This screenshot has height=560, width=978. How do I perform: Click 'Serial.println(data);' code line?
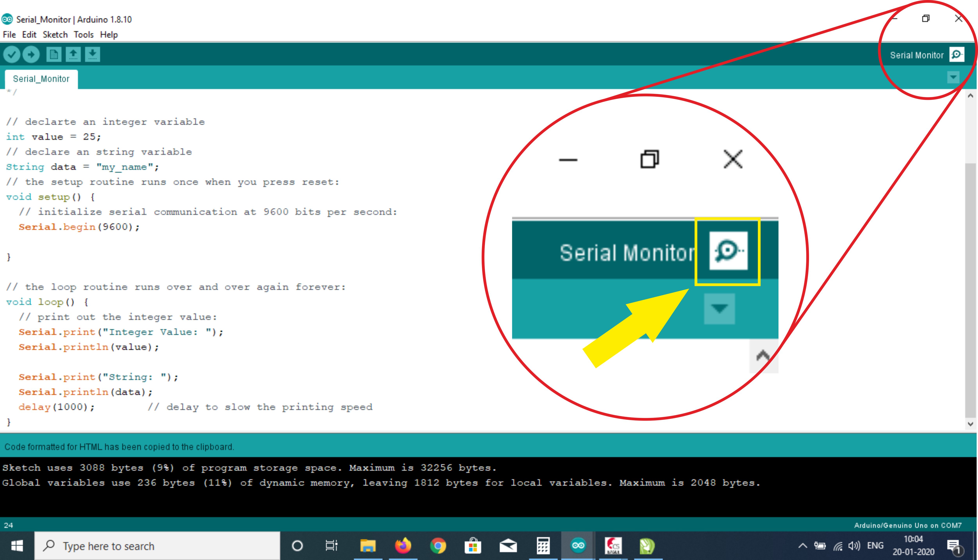(85, 392)
